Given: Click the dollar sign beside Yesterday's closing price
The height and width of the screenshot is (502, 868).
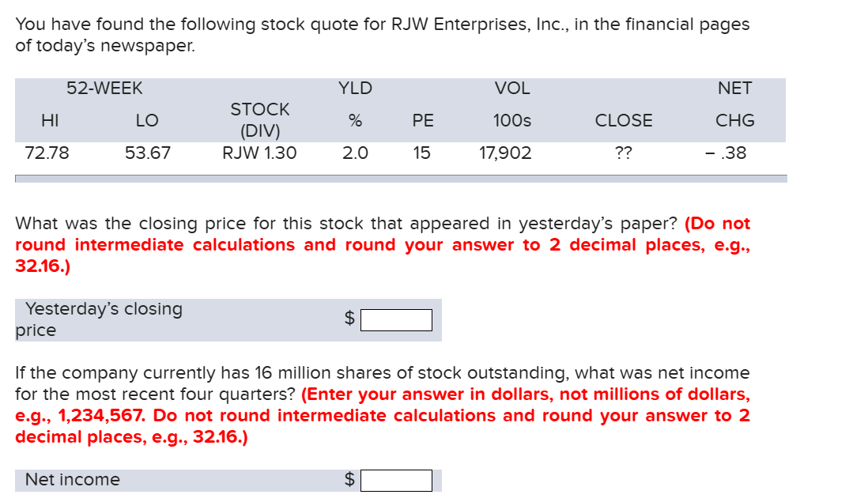Looking at the screenshot, I should click(348, 319).
